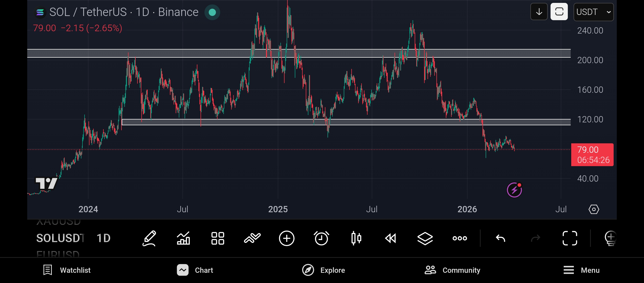Open the Menu tab
This screenshot has width=644, height=283.
click(x=581, y=270)
